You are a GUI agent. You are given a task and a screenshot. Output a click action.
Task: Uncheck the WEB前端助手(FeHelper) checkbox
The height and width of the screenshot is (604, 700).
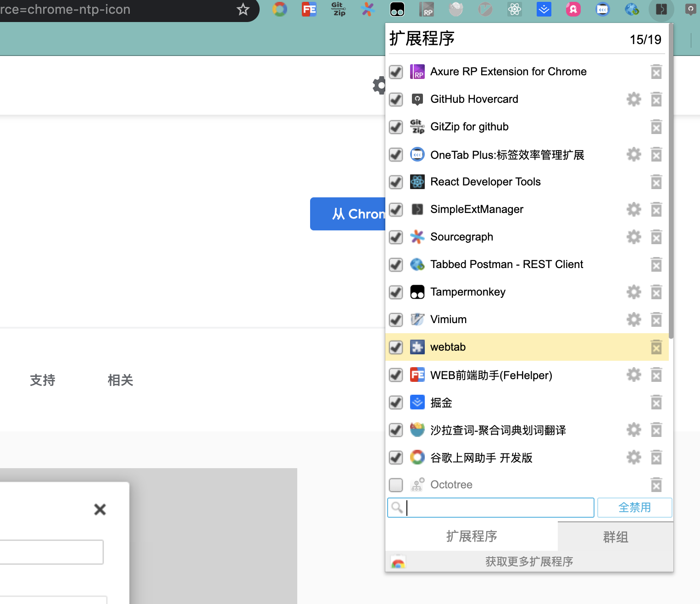click(396, 375)
